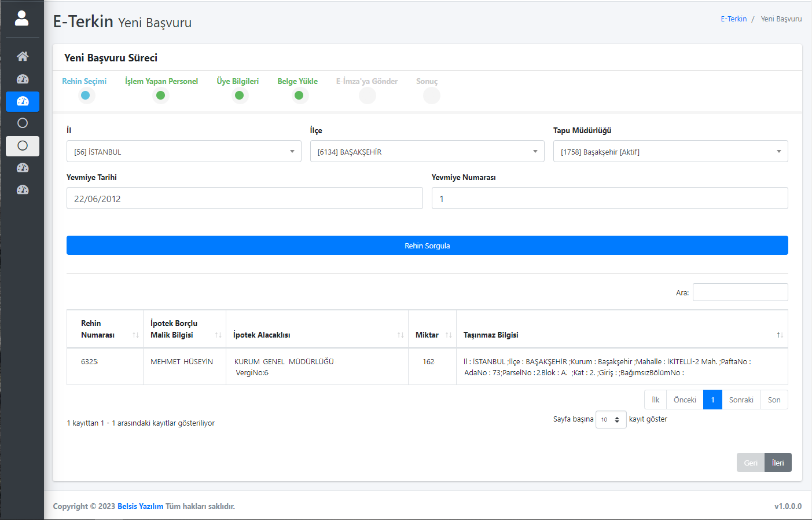812x520 pixels.
Task: Click the version v1.0.0.0 text
Action: 788,506
